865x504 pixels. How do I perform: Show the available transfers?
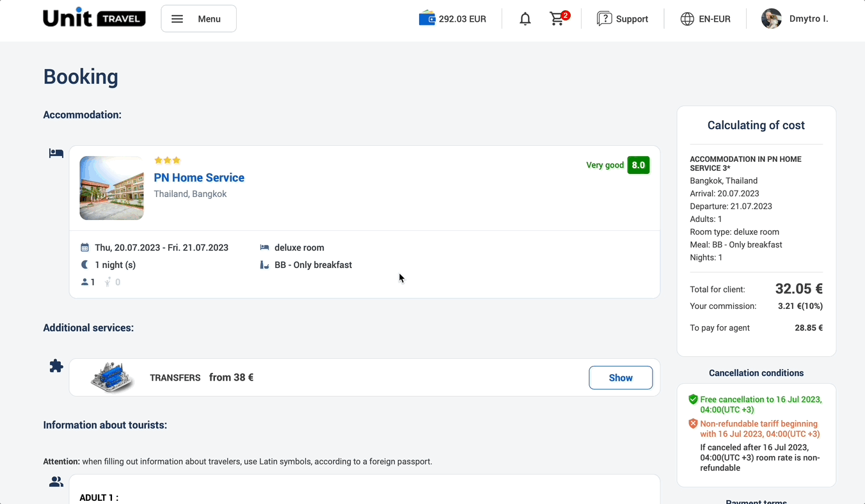coord(620,377)
